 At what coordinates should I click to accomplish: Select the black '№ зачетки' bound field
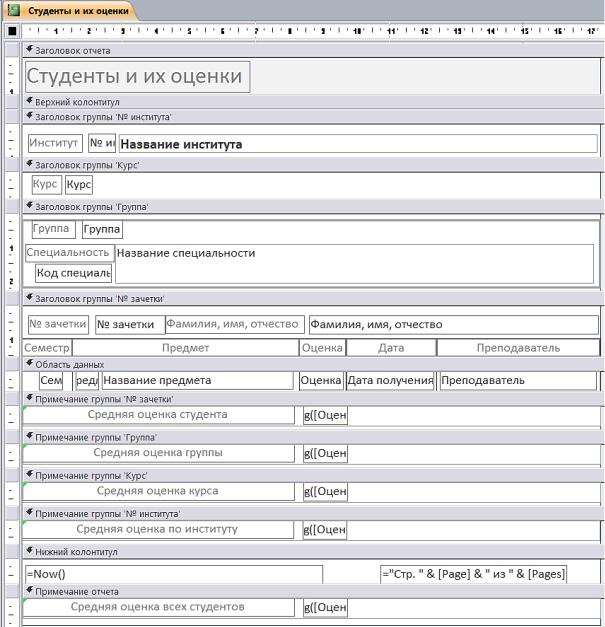click(x=130, y=324)
